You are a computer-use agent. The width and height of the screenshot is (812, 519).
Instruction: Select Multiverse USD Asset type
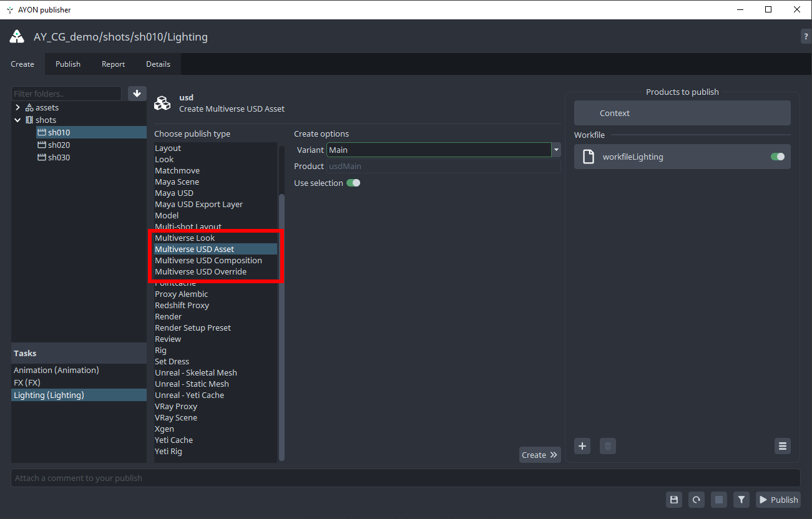(x=215, y=249)
